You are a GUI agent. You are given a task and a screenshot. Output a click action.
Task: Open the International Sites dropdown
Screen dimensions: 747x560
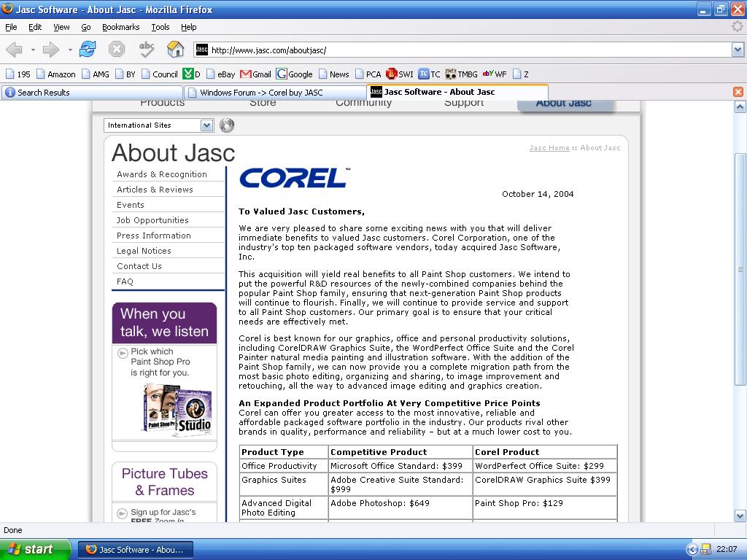pos(158,125)
